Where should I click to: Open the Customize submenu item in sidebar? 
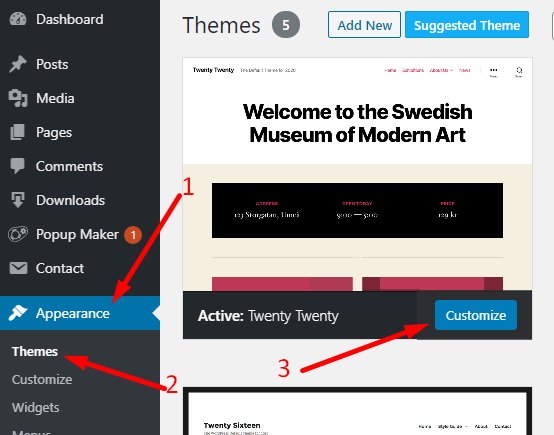coord(42,379)
